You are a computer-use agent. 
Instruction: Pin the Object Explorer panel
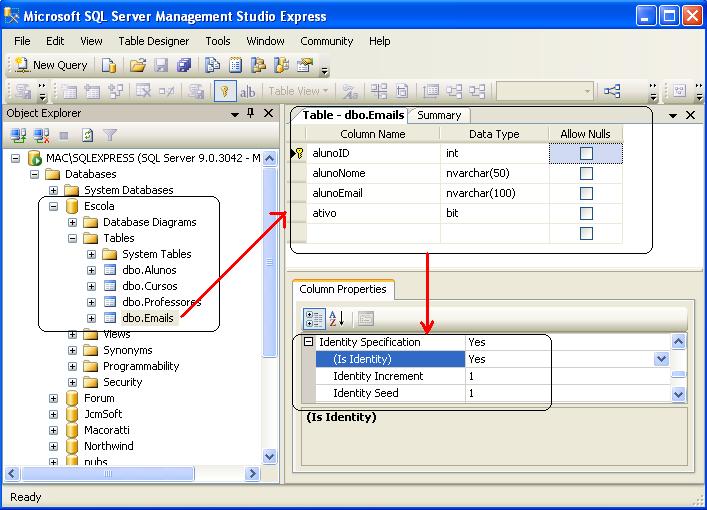coord(251,113)
